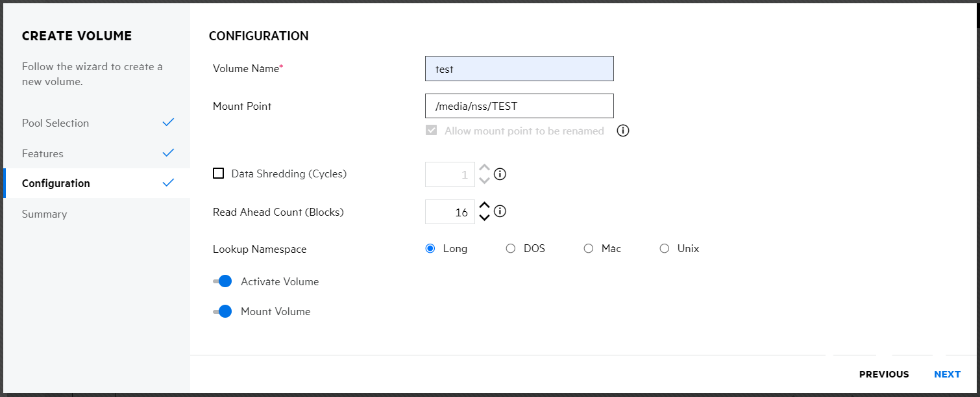Choose Unix as lookup namespace
This screenshot has width=980, height=397.
coord(665,248)
